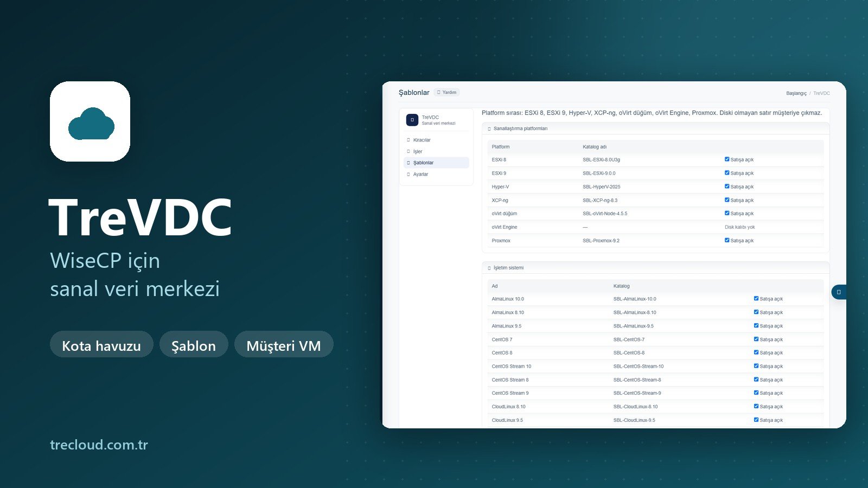Screen dimensions: 868x488
Task: Open the trecloud.com.tr link
Action: [99, 445]
